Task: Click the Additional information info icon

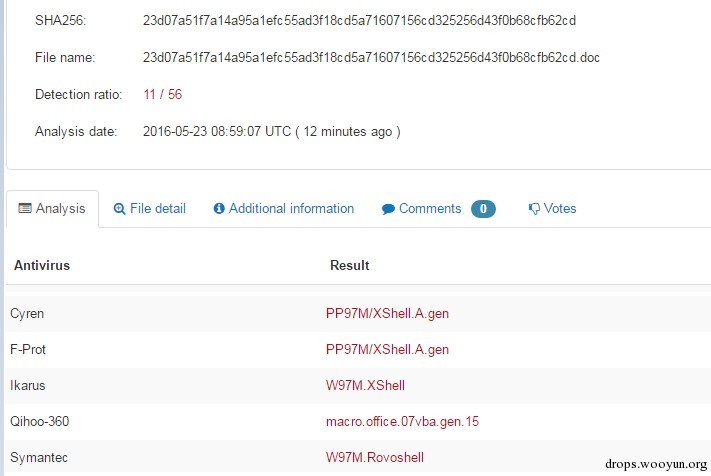Action: tap(219, 209)
